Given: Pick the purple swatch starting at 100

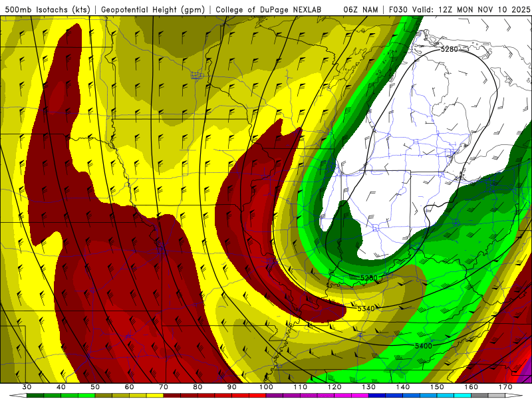Looking at the screenshot, I should click(x=275, y=396).
